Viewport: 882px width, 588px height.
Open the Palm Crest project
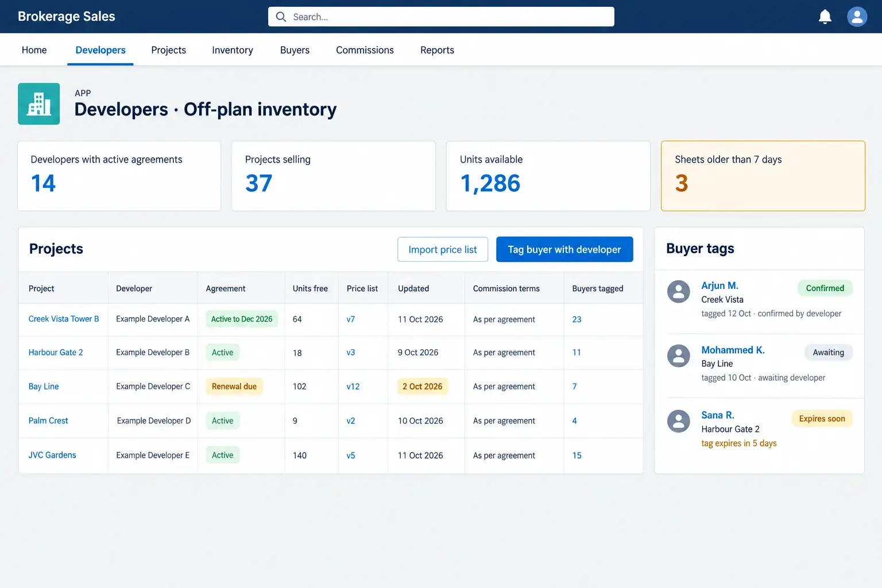point(48,420)
